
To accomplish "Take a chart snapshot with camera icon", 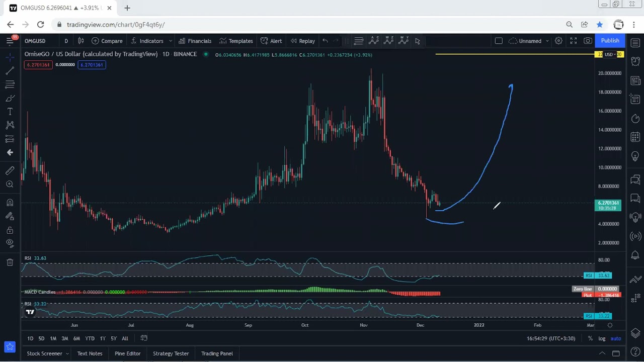I will tap(588, 41).
